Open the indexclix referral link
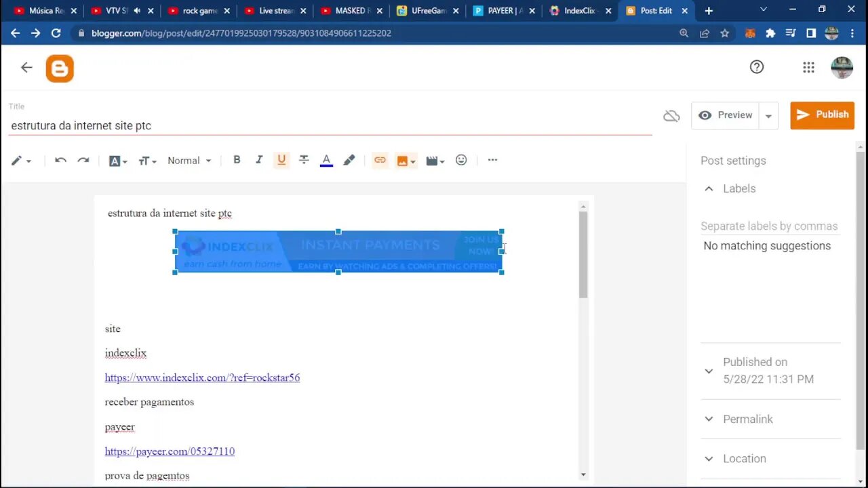 point(202,378)
